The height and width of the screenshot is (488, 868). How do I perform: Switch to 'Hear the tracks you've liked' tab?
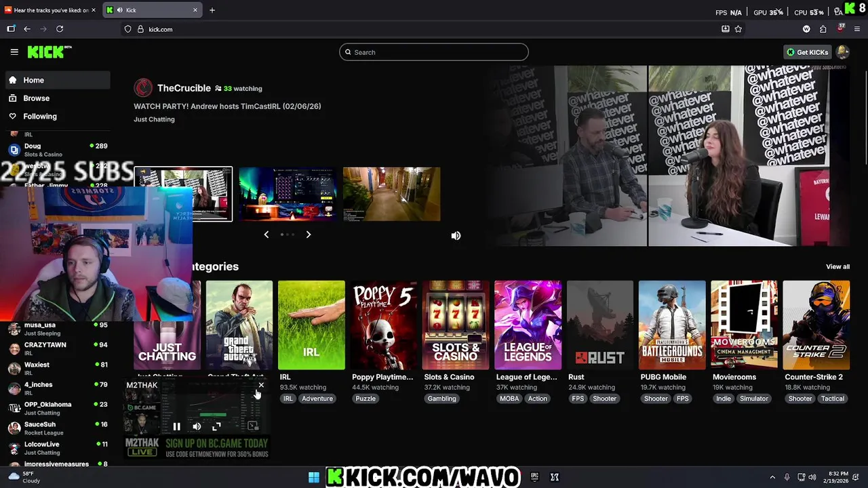(51, 10)
